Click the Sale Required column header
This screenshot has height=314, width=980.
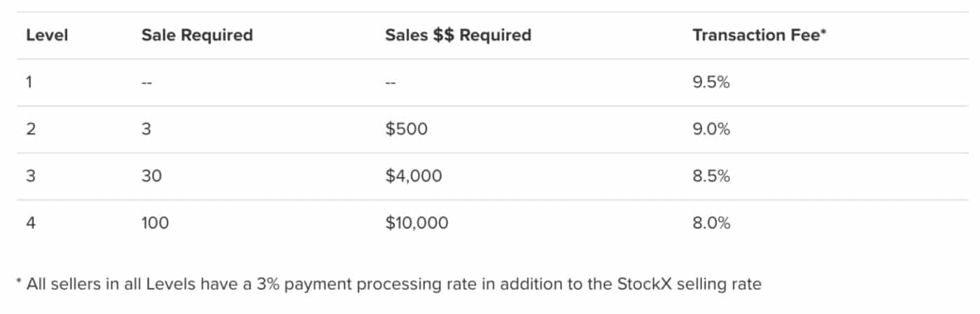pos(197,35)
